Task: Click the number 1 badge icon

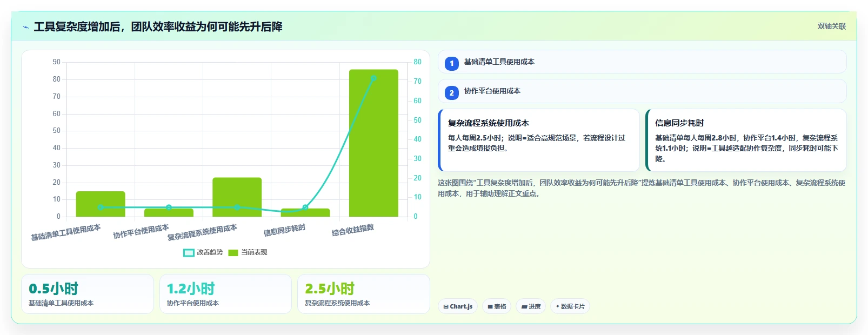Action: (x=452, y=63)
